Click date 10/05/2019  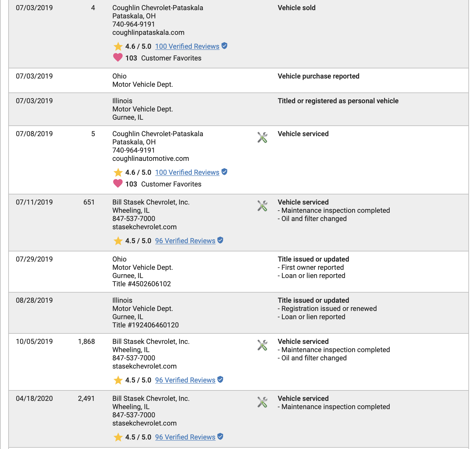click(x=34, y=342)
